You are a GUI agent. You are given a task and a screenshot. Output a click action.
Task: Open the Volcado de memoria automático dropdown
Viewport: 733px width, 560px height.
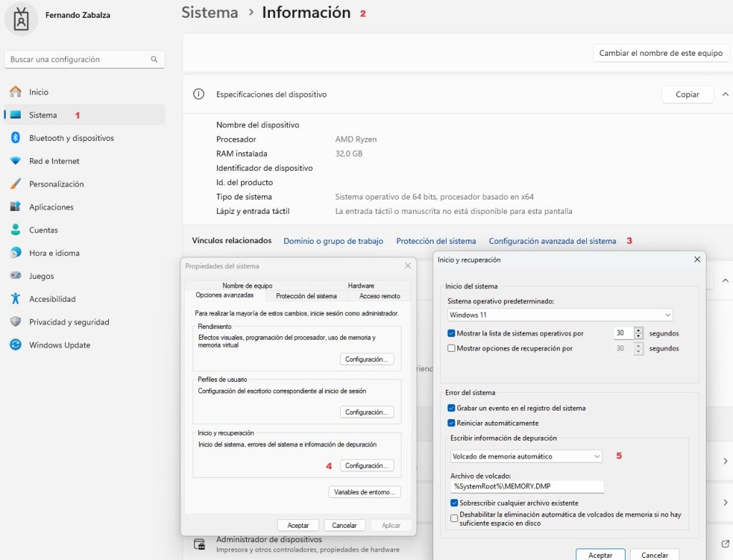(526, 456)
